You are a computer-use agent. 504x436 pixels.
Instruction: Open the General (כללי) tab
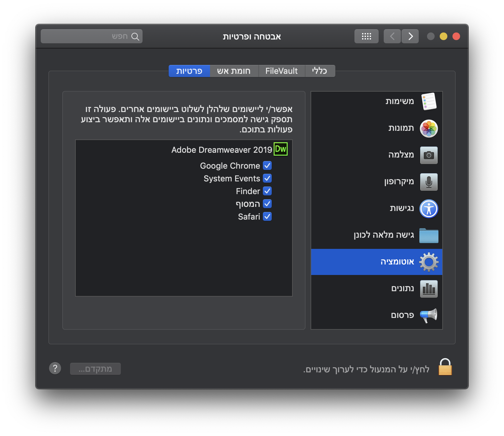[320, 71]
